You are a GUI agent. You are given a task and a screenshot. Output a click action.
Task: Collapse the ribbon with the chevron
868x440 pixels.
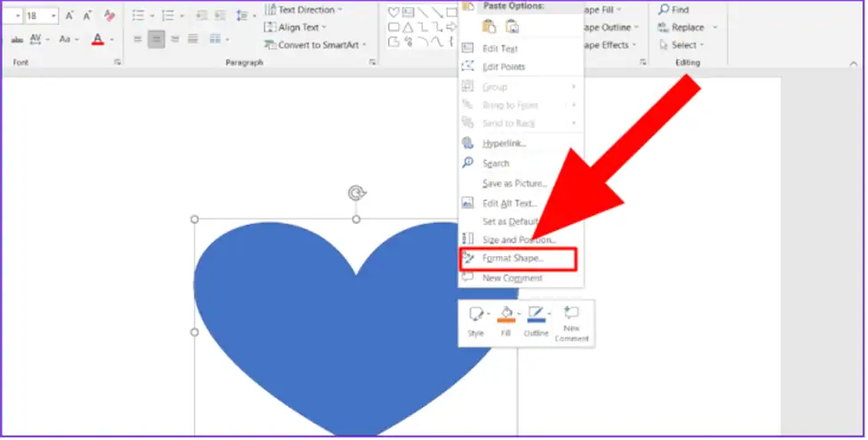pos(853,64)
